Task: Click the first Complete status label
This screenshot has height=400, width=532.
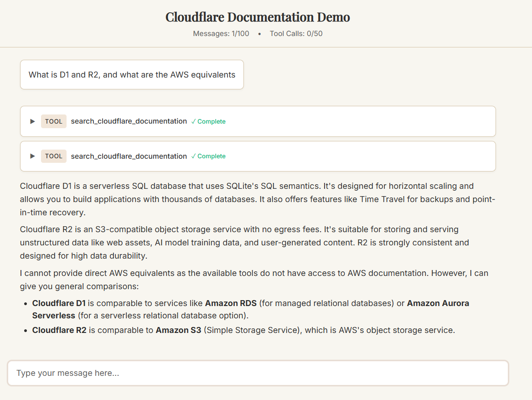Action: 208,121
